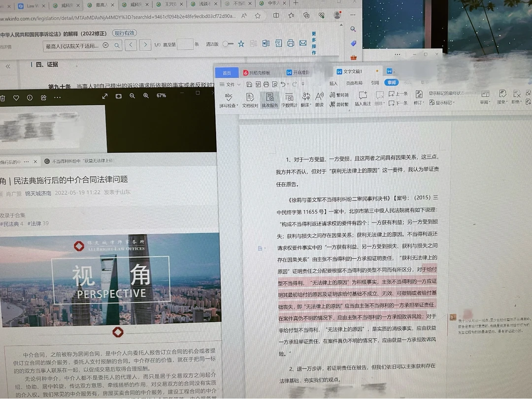Click the 现行有效 status badge
Screen dimensions: 532x399
click(x=125, y=33)
